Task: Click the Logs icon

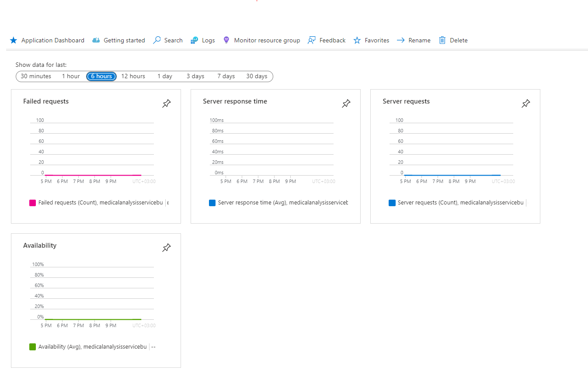Action: pyautogui.click(x=195, y=40)
